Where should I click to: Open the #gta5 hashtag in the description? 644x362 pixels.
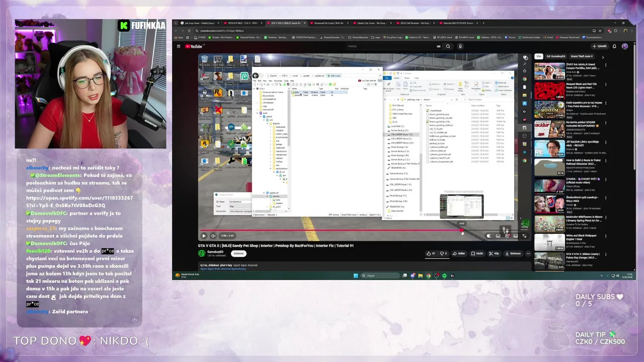click(x=203, y=269)
